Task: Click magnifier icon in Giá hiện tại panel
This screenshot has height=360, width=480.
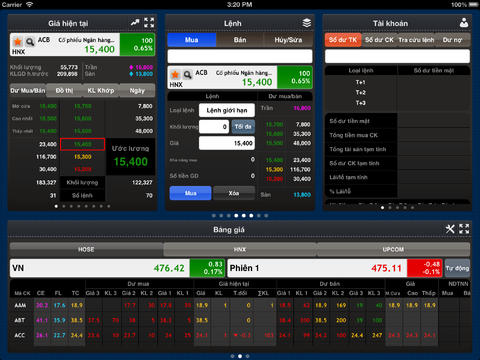Action: pyautogui.click(x=30, y=41)
